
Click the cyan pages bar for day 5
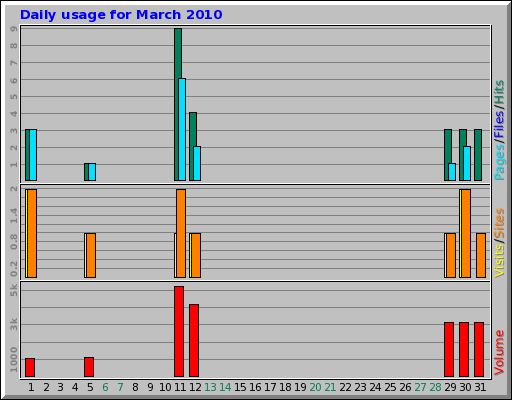point(92,172)
